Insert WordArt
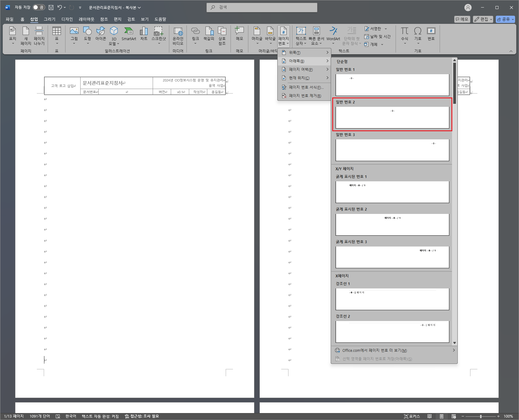Viewport: 519px width, 420px height. click(333, 36)
